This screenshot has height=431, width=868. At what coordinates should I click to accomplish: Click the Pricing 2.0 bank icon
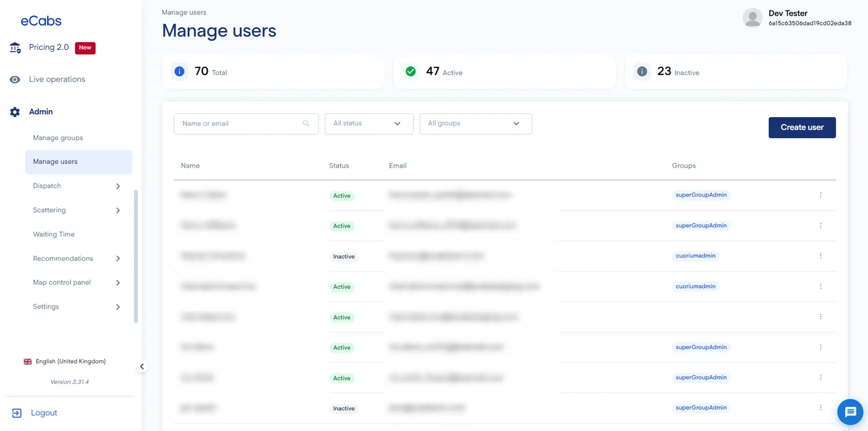(x=15, y=48)
